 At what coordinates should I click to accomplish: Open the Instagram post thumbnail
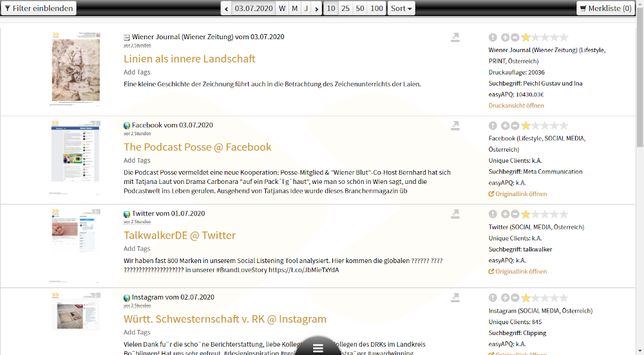coord(75,311)
